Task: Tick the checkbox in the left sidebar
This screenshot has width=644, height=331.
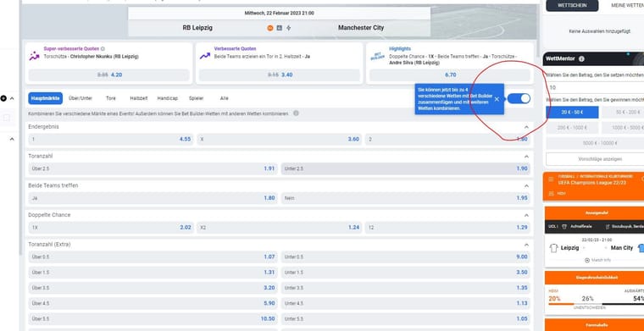Action: click(6, 118)
